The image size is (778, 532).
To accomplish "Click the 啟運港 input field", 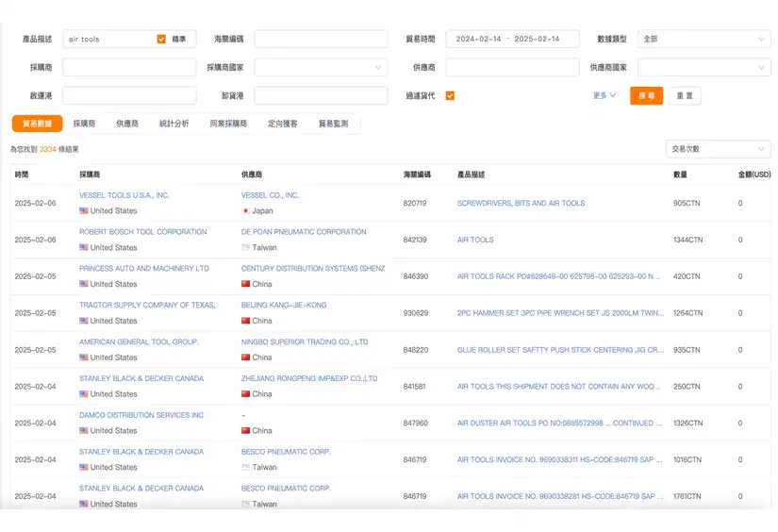I will click(x=129, y=96).
